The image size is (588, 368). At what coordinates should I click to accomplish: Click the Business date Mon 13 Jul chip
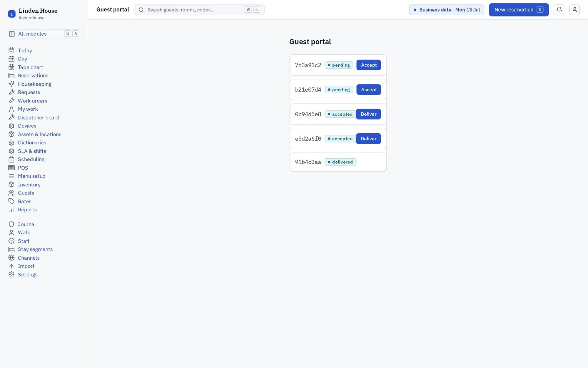[x=447, y=10]
